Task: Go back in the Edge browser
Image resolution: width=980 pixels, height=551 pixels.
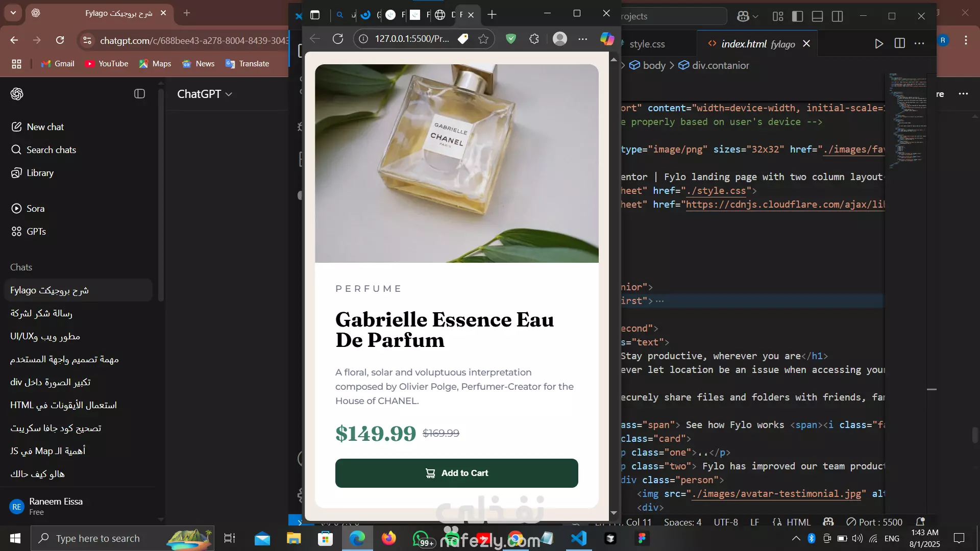Action: click(x=315, y=39)
